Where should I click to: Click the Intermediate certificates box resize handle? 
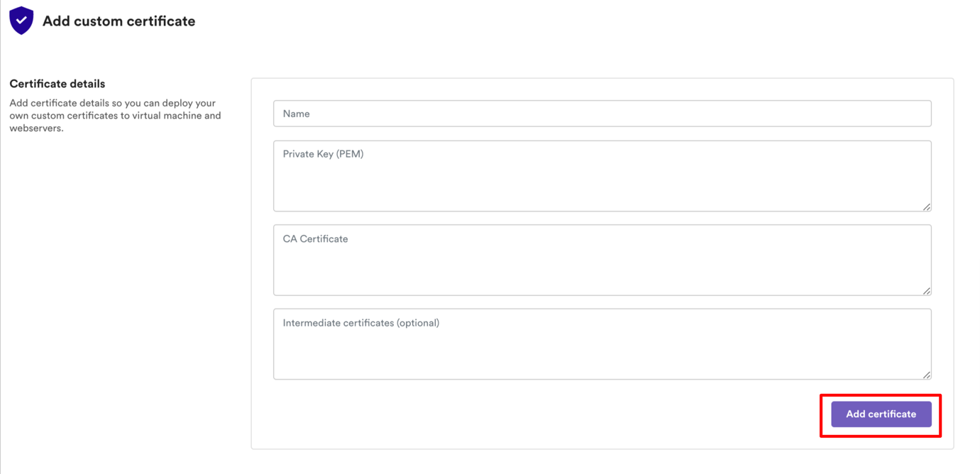pos(927,375)
